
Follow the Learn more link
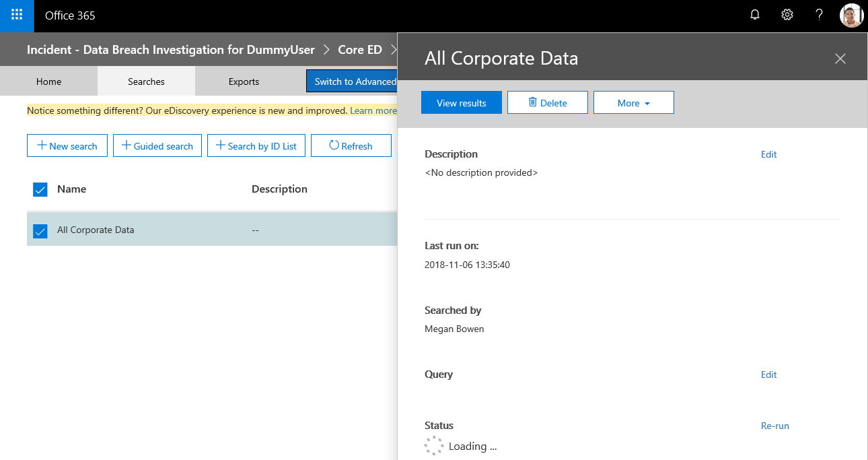[x=373, y=110]
